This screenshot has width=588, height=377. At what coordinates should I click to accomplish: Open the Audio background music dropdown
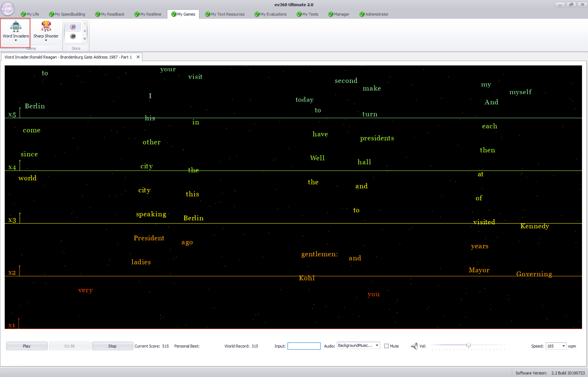(377, 345)
